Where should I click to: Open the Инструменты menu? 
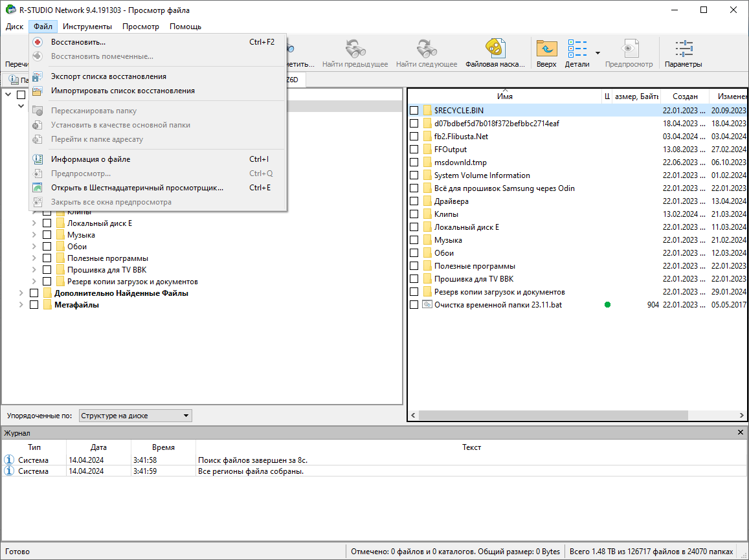(x=87, y=27)
